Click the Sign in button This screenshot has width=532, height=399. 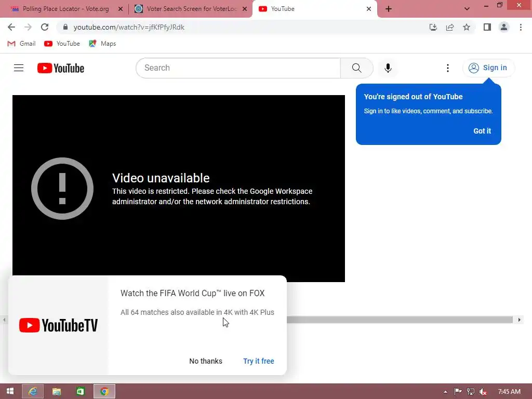(x=488, y=68)
